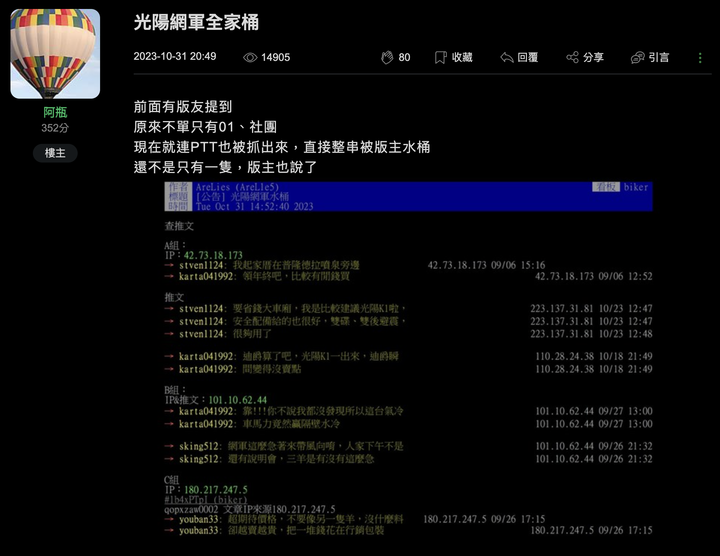The width and height of the screenshot is (720, 556).
Task: Click the board name biker
Action: [636, 187]
